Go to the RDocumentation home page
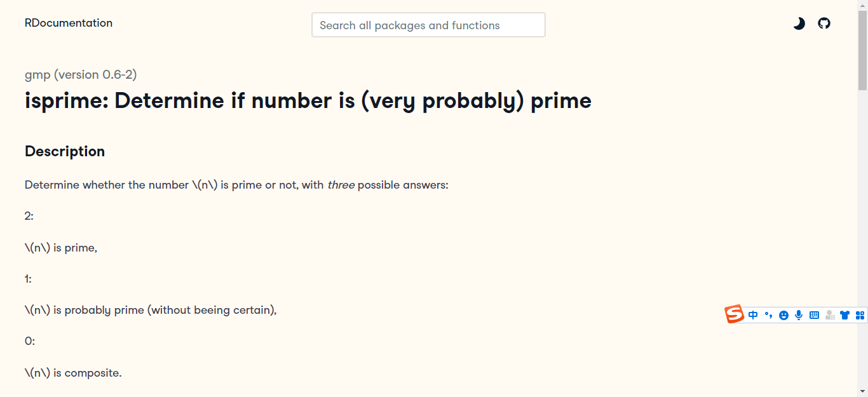Screen dimensions: 868x397 68,22
